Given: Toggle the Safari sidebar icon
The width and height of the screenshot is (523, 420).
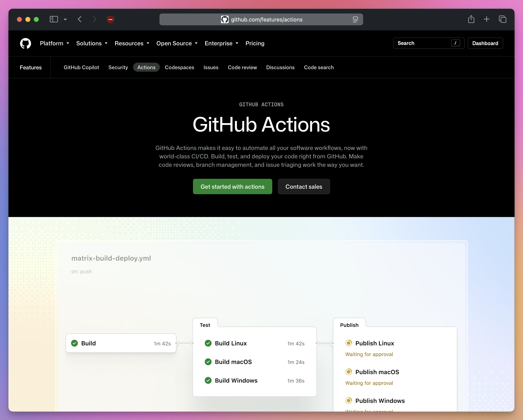Looking at the screenshot, I should (54, 19).
